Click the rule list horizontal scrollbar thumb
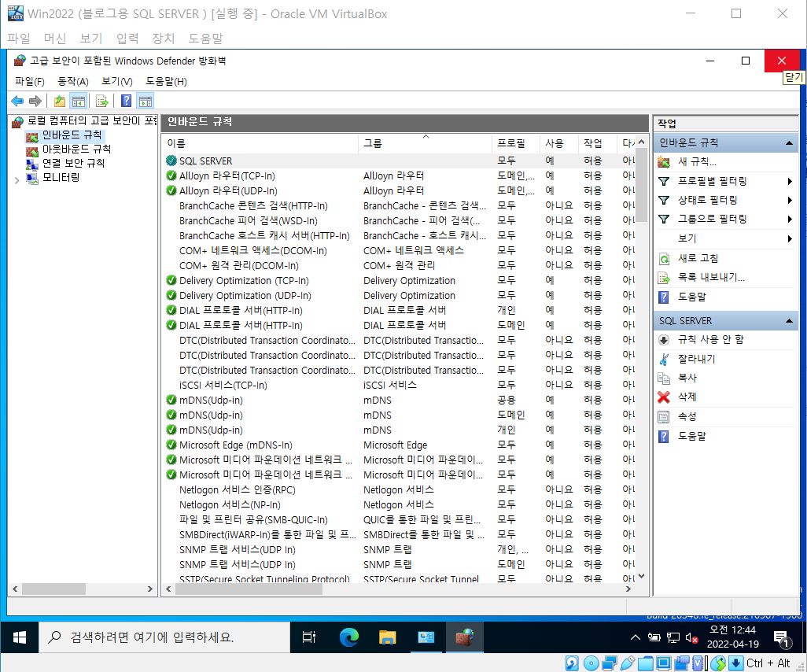Screen dimensions: 807x672 pos(249,589)
